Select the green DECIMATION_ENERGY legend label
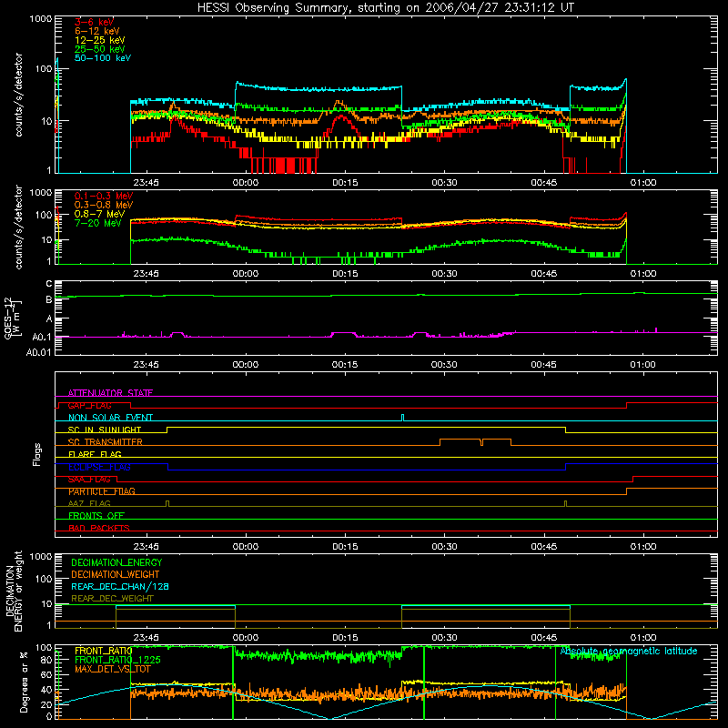This screenshot has height=728, width=728. point(116,562)
